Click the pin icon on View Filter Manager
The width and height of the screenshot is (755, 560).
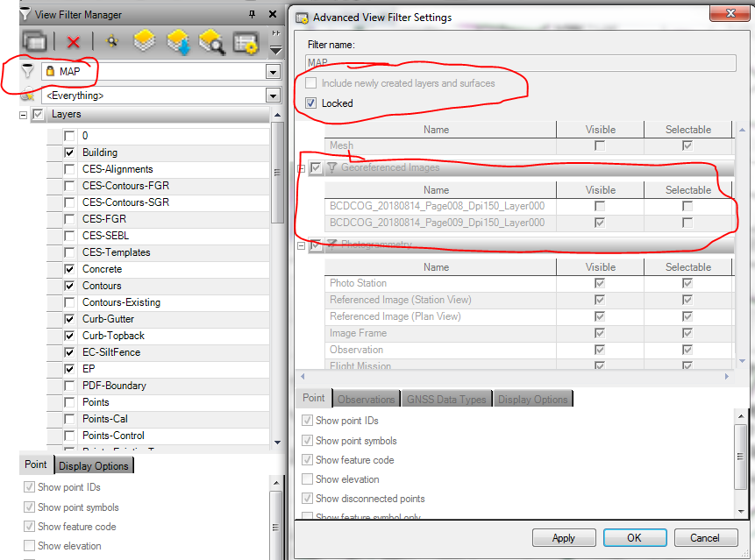[252, 14]
